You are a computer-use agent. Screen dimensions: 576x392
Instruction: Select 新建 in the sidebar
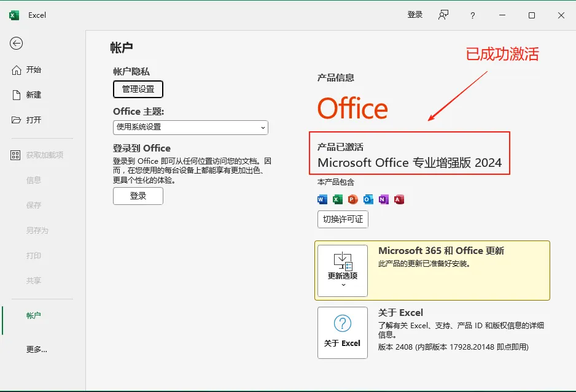26,95
